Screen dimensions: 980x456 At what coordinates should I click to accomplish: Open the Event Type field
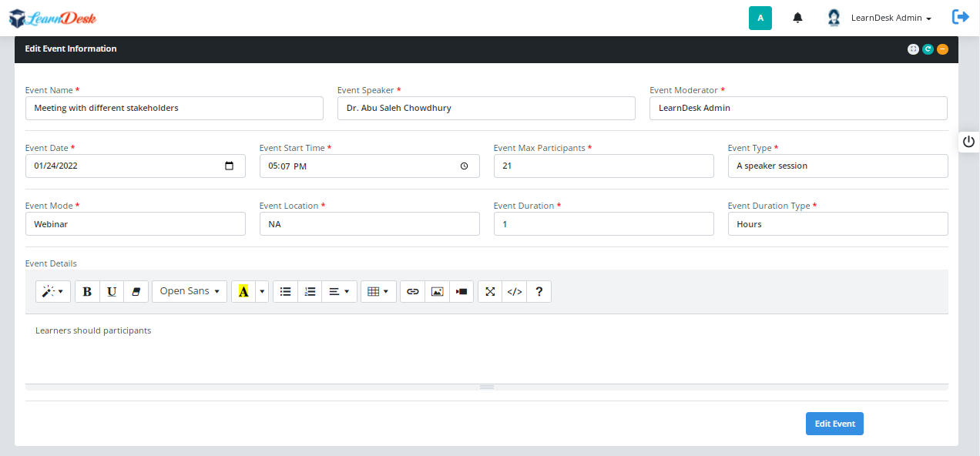(838, 166)
